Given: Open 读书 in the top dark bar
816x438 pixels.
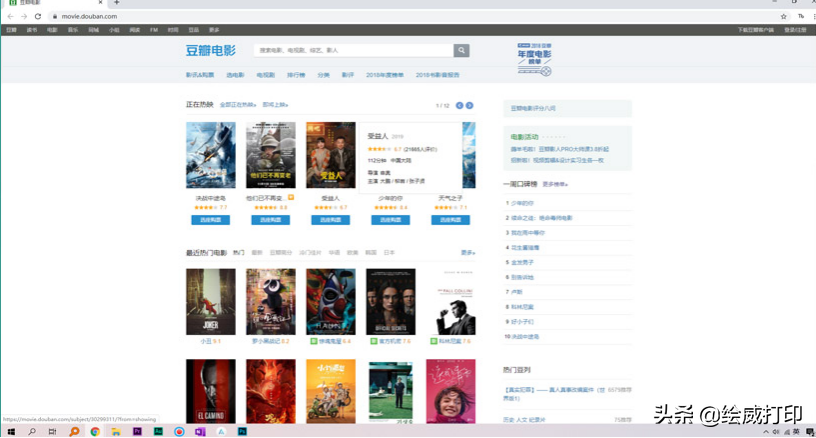Looking at the screenshot, I should click(x=32, y=30).
